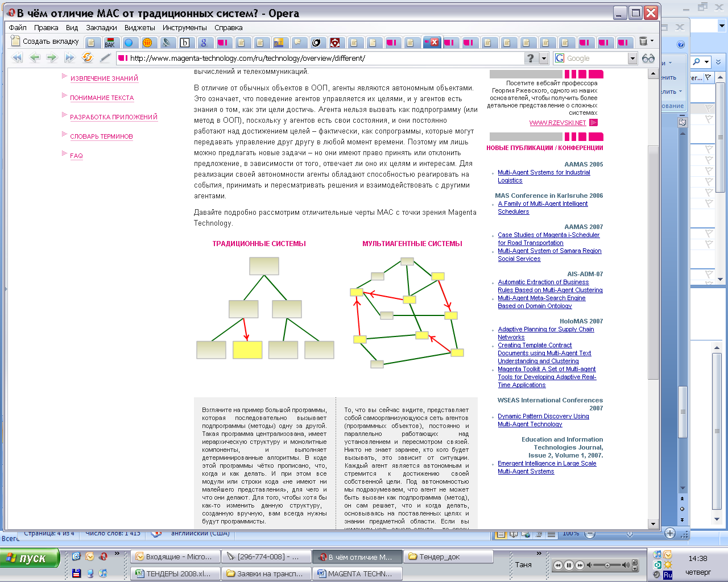Open Dynamic Pattern Discovery Using Multi-Agent Technology
Viewport: 728px width, 582px height.
pos(543,420)
